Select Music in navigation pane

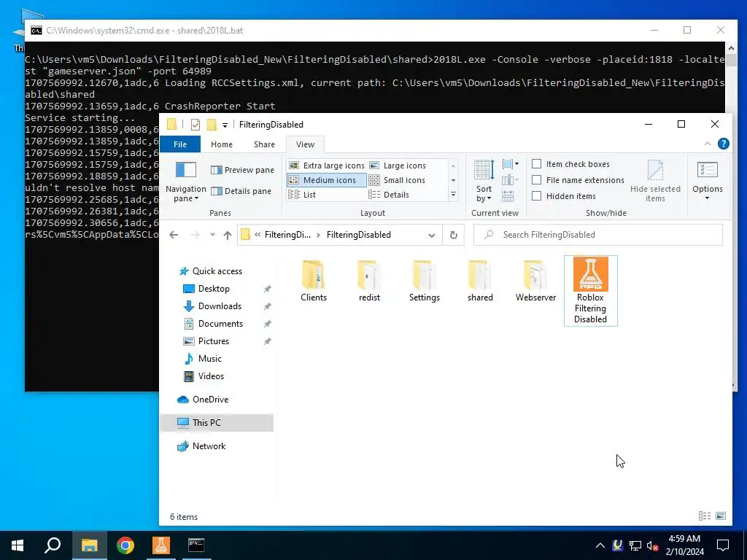pyautogui.click(x=209, y=359)
